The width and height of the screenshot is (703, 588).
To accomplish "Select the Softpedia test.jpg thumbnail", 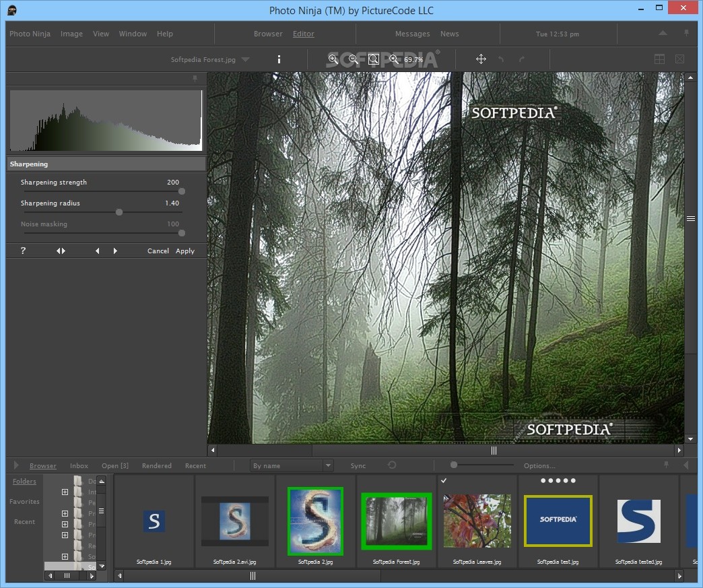I will [x=558, y=520].
